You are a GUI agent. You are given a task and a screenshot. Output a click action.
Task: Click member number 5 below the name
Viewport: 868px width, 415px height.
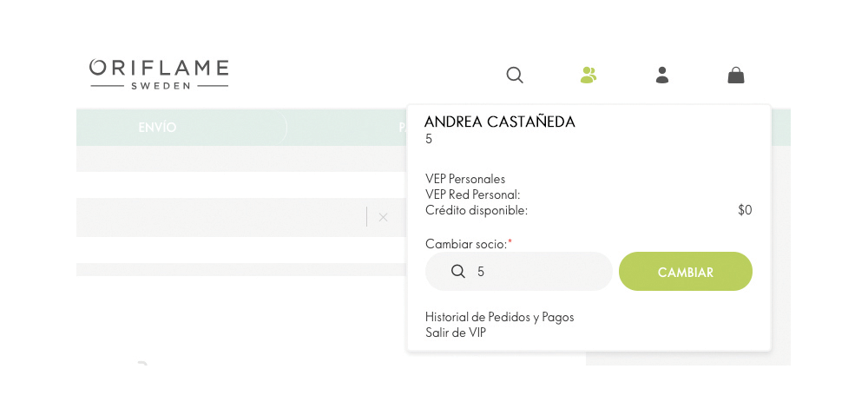click(x=429, y=140)
